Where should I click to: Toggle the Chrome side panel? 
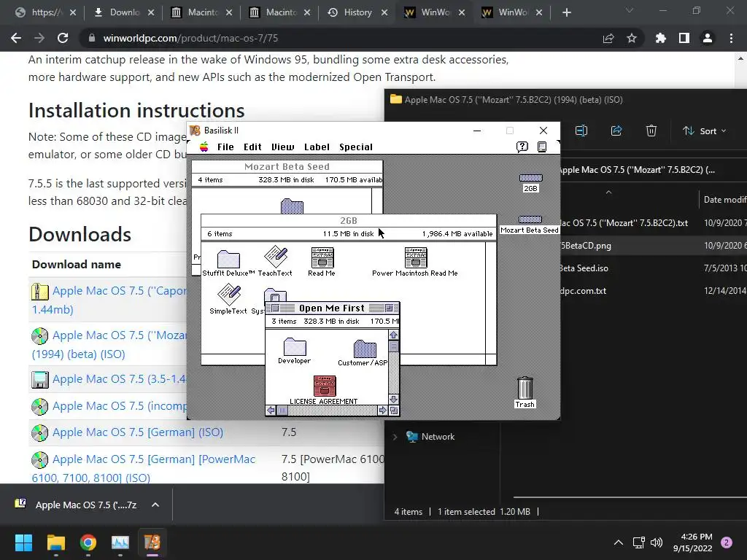pos(684,38)
